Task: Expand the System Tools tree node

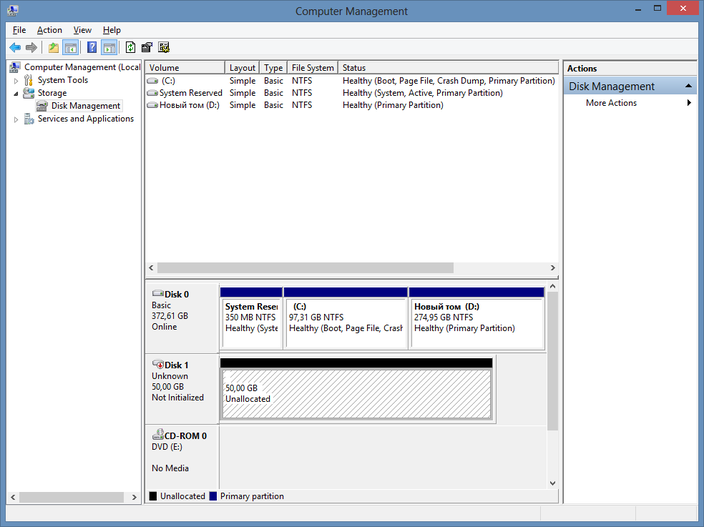Action: click(16, 80)
